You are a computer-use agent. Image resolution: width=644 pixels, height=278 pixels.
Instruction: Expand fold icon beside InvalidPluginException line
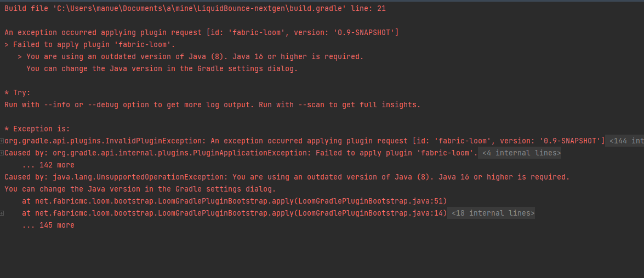(2, 141)
